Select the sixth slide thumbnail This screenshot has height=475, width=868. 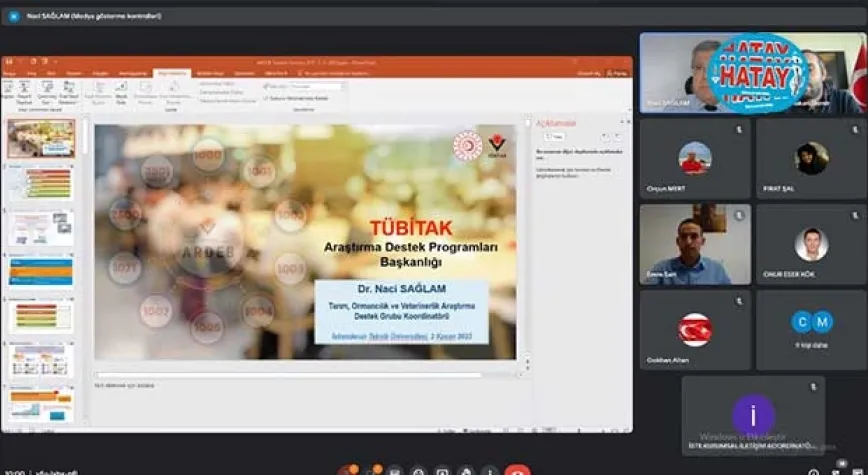(41, 360)
